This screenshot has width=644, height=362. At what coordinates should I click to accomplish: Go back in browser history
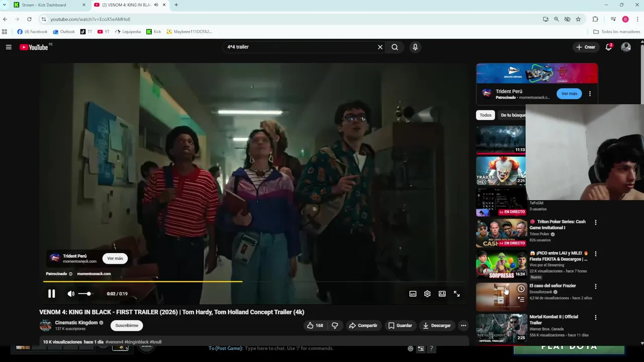coord(5,19)
